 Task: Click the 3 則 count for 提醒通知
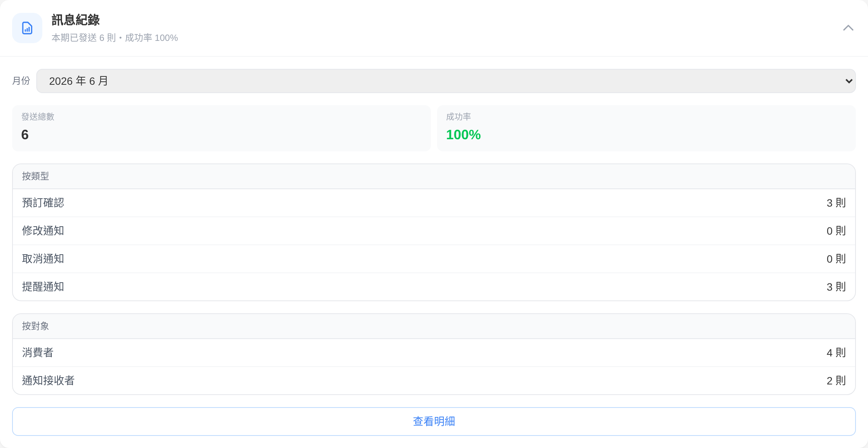point(836,287)
